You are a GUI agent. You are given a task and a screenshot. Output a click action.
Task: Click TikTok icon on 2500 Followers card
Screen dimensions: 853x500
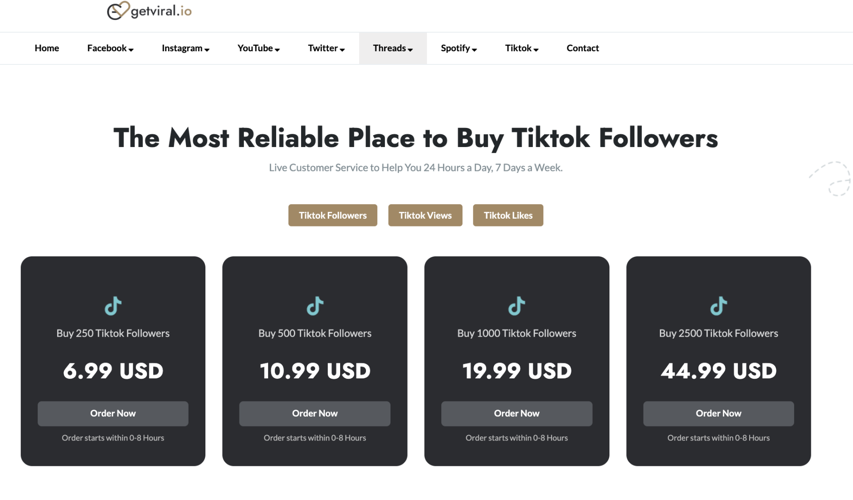tap(719, 306)
